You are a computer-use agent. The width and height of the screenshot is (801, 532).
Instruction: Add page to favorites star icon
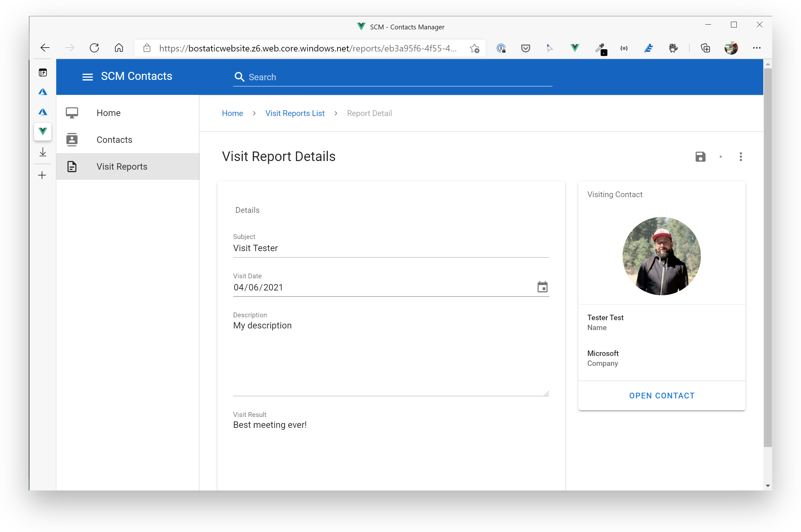click(x=474, y=49)
